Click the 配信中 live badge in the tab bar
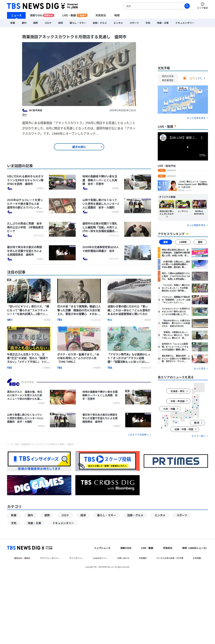 coord(82,15)
